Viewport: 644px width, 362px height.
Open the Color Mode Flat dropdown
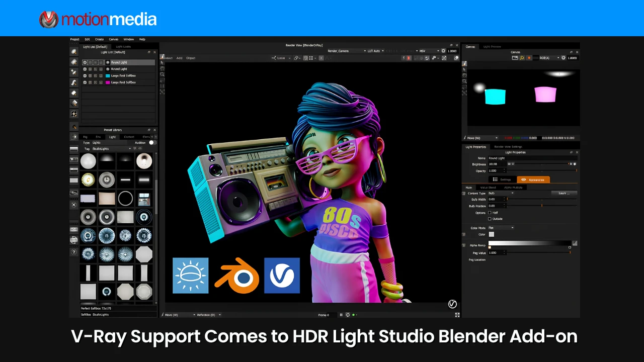(x=501, y=228)
